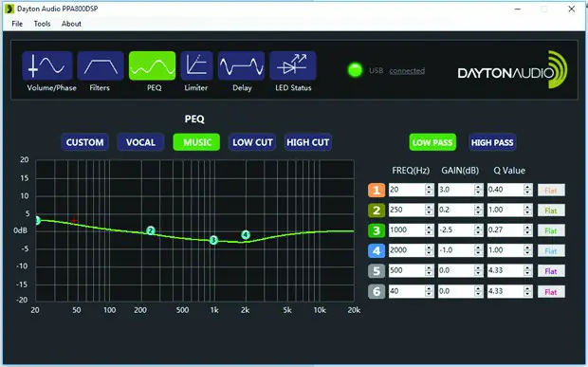Open the Filters section icon
Viewport: 588px width, 367px height.
101,66
